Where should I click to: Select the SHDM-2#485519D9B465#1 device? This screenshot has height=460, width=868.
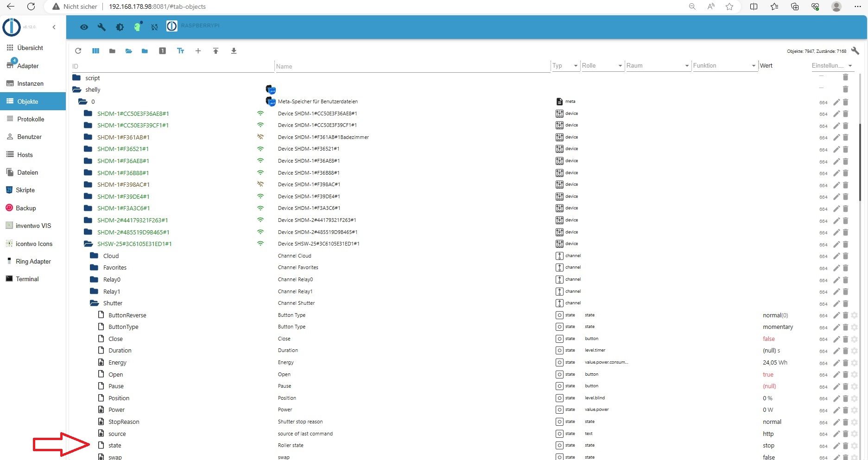point(133,233)
